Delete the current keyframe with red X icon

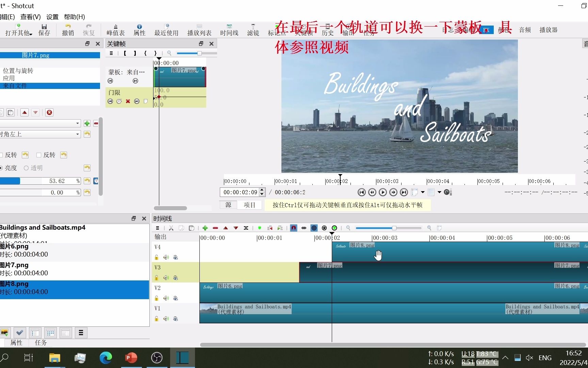(128, 101)
